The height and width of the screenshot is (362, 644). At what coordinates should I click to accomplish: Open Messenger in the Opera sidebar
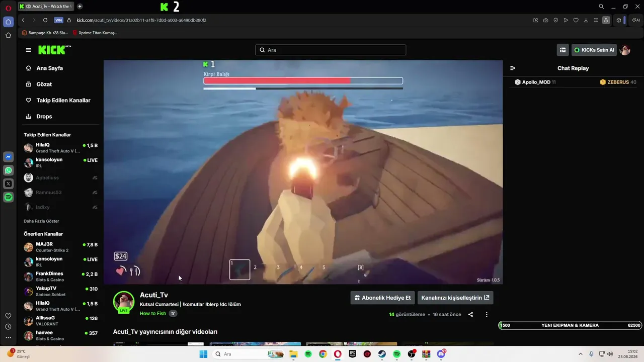click(x=8, y=157)
